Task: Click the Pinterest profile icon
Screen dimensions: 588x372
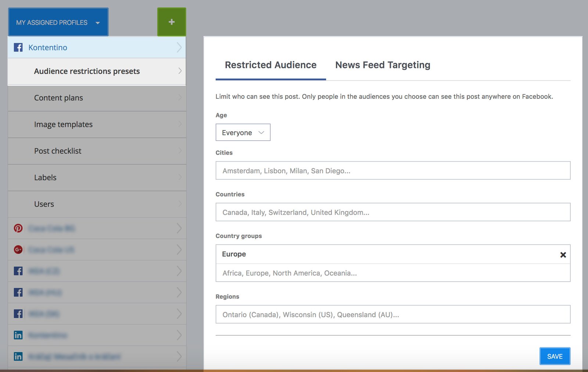Action: [x=18, y=228]
